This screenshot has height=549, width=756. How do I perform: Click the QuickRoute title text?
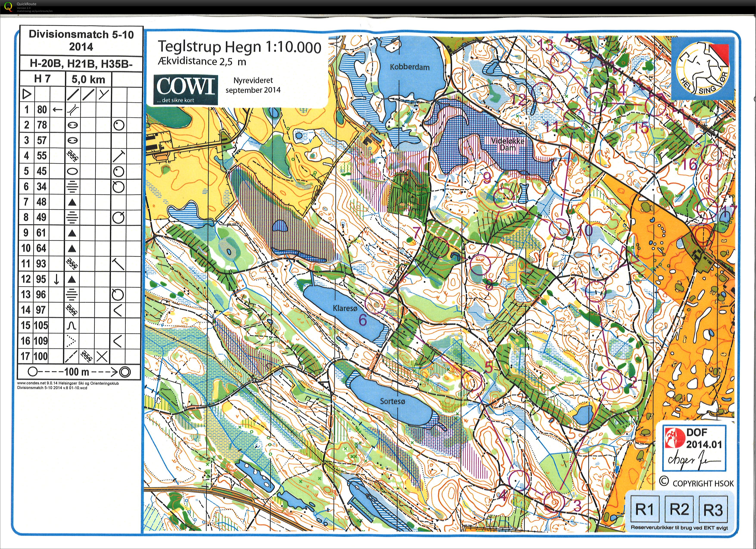point(27,4)
